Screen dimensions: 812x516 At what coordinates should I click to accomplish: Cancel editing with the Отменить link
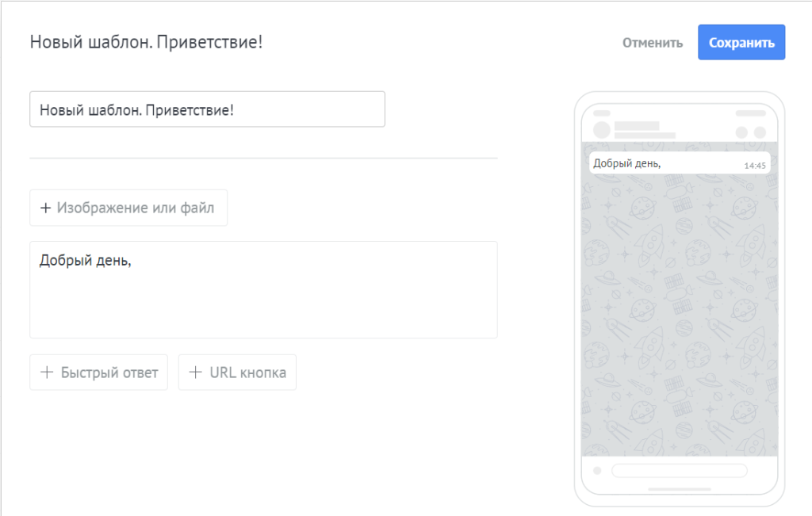tap(653, 43)
